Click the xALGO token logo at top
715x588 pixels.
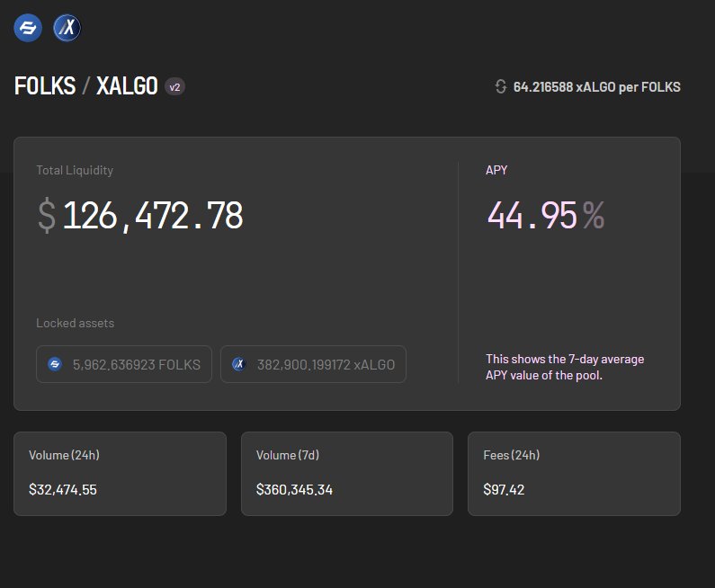67,28
